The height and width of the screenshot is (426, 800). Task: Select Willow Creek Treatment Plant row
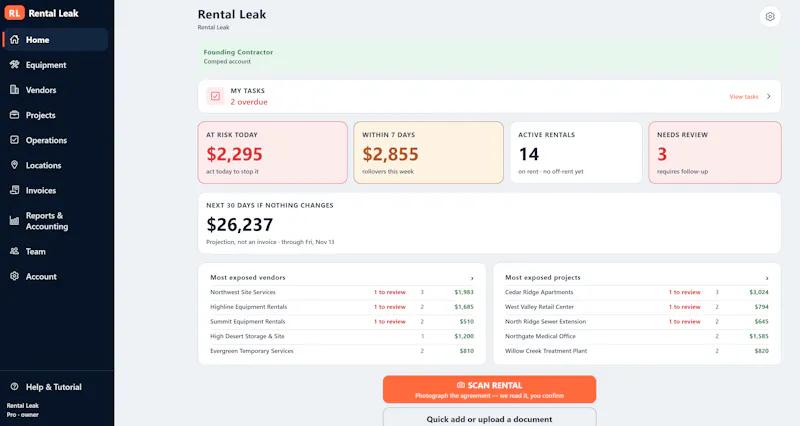coord(637,351)
